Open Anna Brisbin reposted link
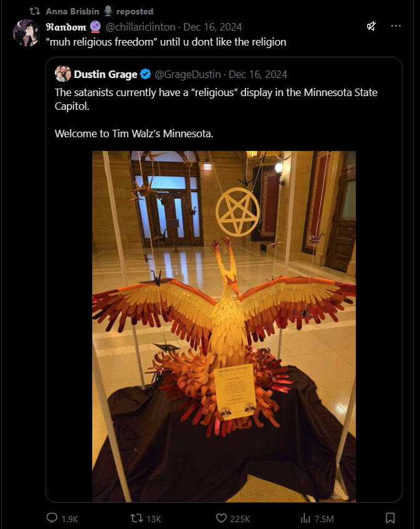The height and width of the screenshot is (529, 420). (x=100, y=11)
